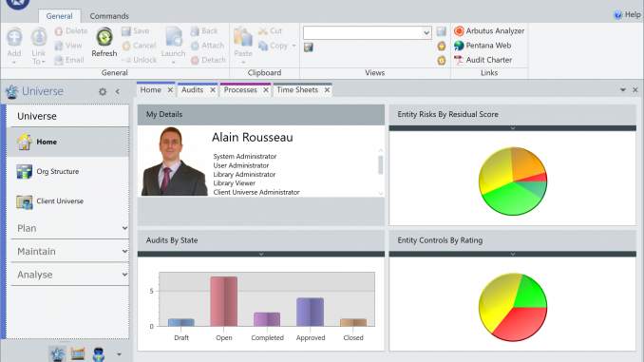The width and height of the screenshot is (644, 362).
Task: Click the red Open bar in chart
Action: pyautogui.click(x=224, y=301)
